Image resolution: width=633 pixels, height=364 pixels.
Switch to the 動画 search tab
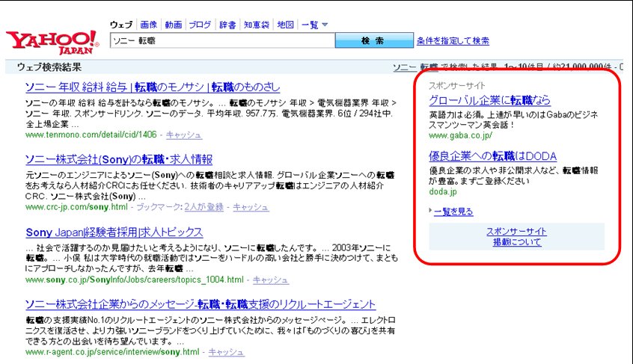(174, 25)
